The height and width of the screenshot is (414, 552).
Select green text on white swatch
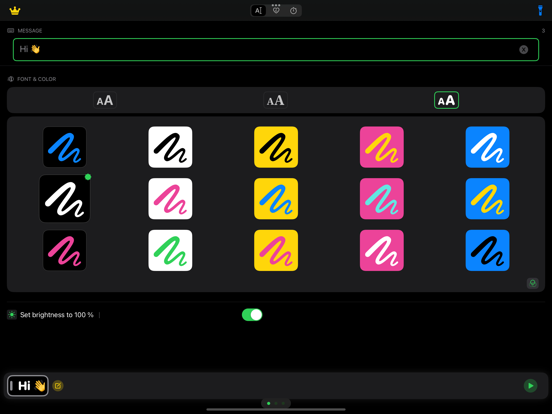[x=170, y=250]
